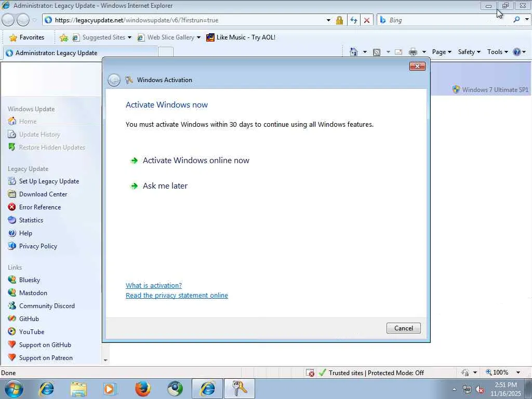Click the Read Mail icon
This screenshot has width=532, height=399.
[398, 52]
